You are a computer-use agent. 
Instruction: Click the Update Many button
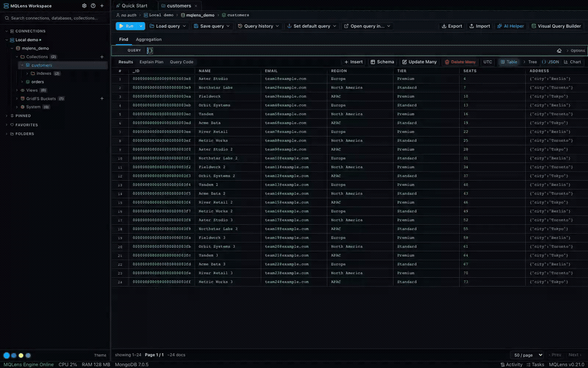419,62
